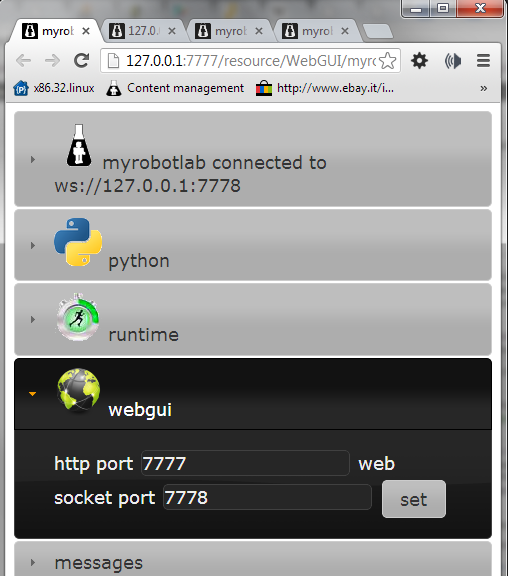
Task: Click the myrobotlab flask logo icon
Action: [x=79, y=145]
